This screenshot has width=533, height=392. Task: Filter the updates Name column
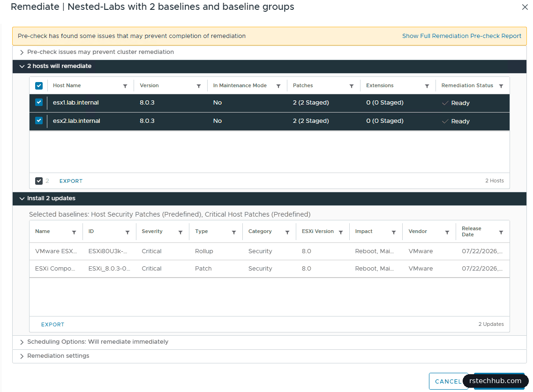(74, 232)
